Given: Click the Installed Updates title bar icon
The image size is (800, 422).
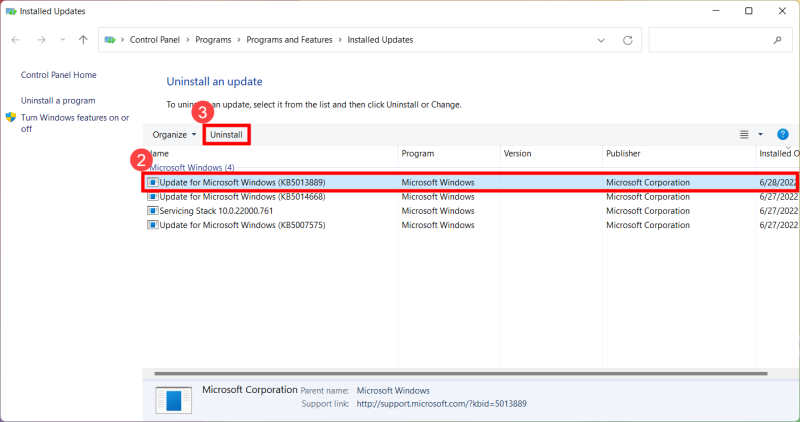Looking at the screenshot, I should click(11, 11).
